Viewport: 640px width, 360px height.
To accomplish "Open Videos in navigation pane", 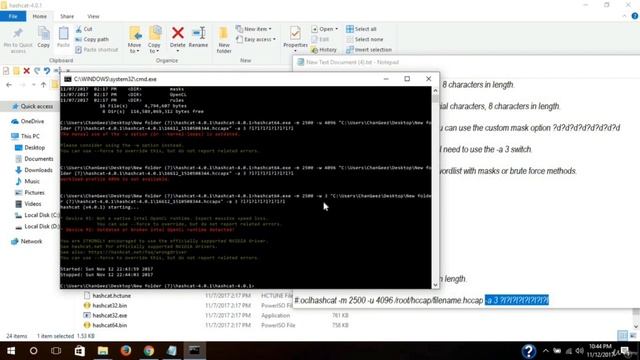I will click(x=28, y=204).
